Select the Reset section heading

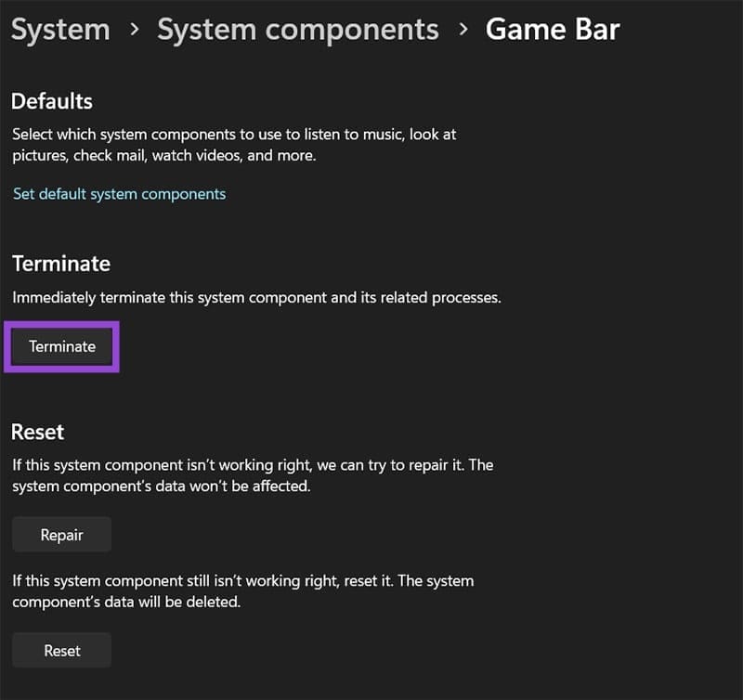(x=38, y=432)
